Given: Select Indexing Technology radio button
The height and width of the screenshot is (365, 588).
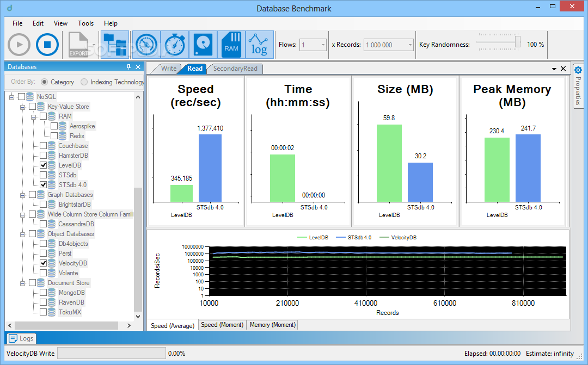Looking at the screenshot, I should click(x=84, y=82).
